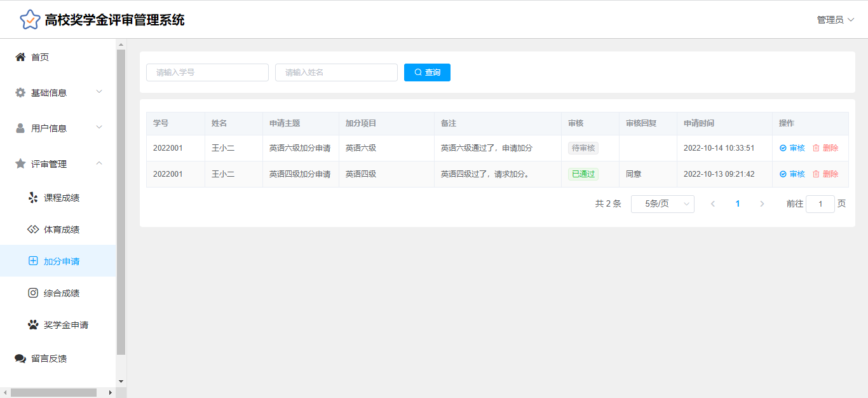Click 审核 for the 英语六级加分申请 row
The height and width of the screenshot is (398, 868).
tap(792, 148)
